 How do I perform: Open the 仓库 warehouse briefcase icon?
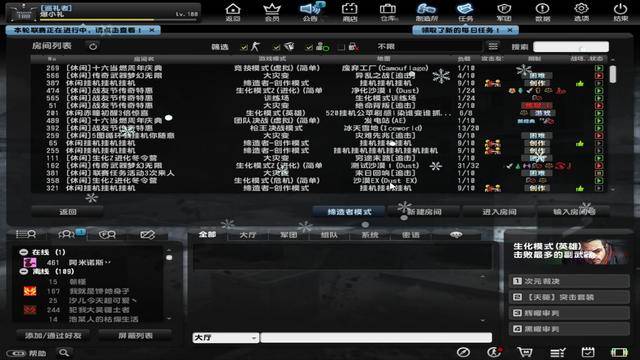(x=388, y=11)
